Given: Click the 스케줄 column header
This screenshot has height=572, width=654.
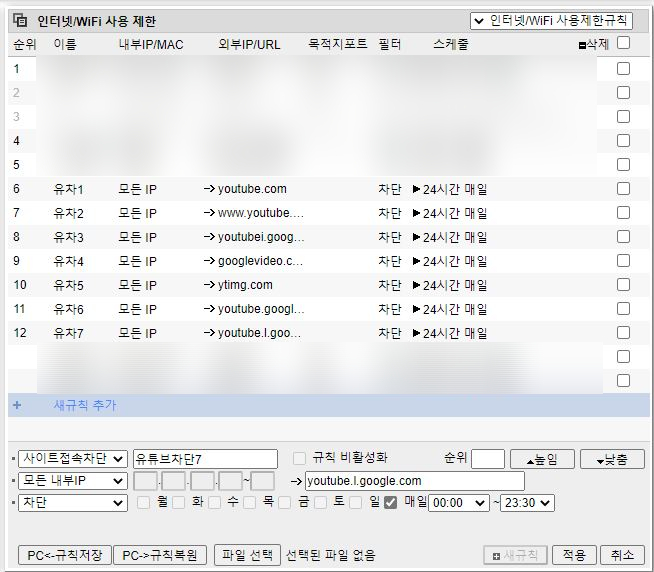Looking at the screenshot, I should (x=451, y=44).
